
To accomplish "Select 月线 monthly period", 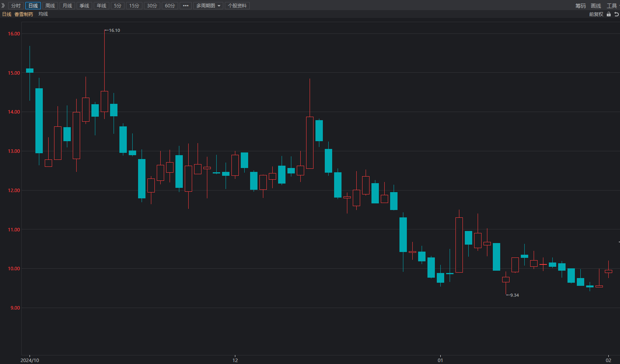I will [x=67, y=6].
